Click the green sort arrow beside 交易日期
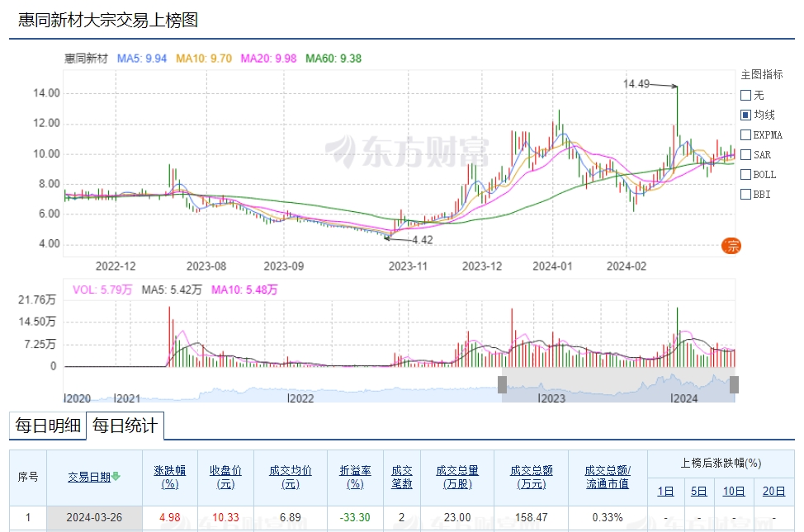Viewport: 804px width, 532px height. click(x=116, y=477)
